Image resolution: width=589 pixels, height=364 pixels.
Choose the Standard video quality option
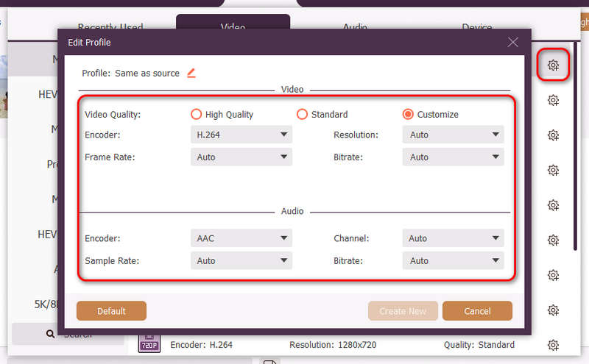(302, 114)
